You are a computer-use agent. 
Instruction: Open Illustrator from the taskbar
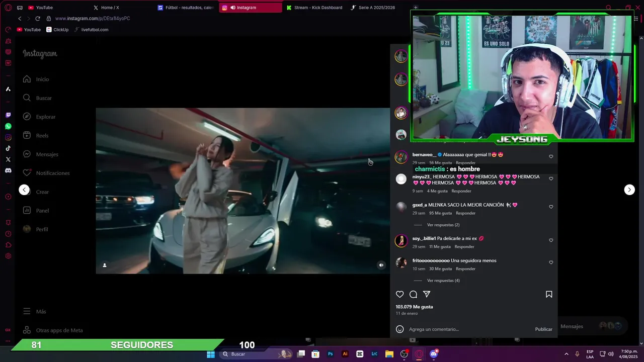[345, 354]
